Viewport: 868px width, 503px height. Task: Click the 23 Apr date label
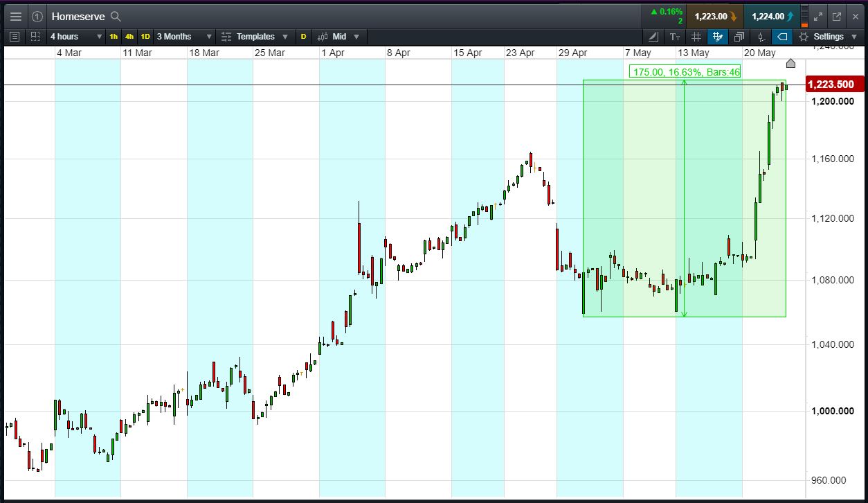point(520,53)
